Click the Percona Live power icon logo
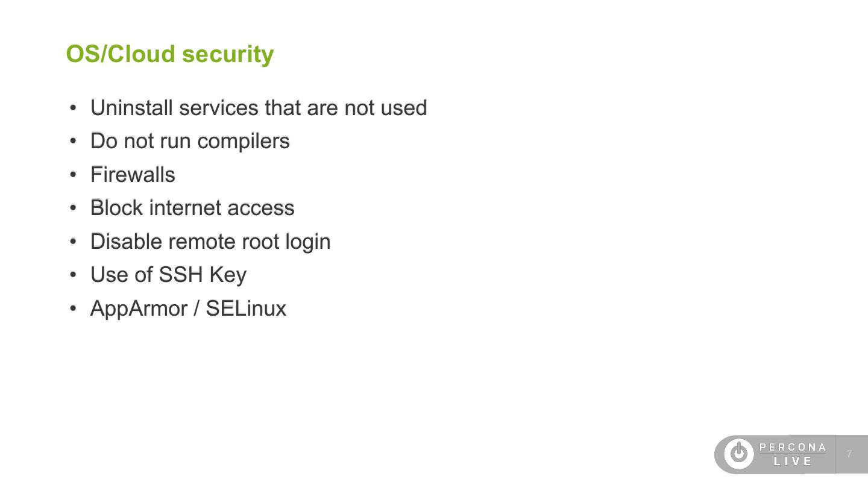868x488 pixels. point(738,454)
